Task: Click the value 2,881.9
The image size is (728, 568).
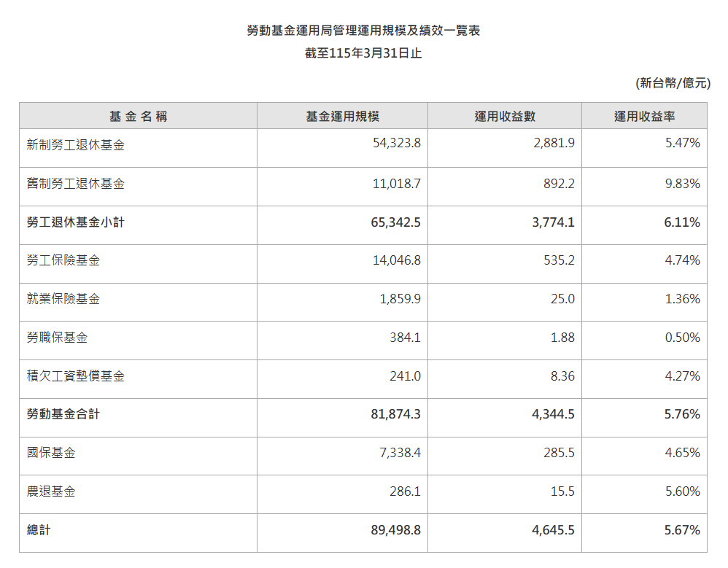Action: tap(554, 143)
